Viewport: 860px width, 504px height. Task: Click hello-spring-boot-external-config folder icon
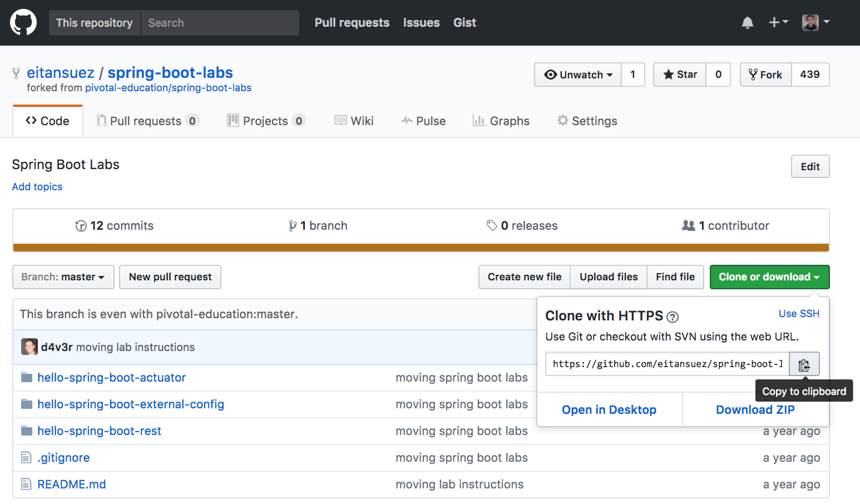tap(26, 404)
